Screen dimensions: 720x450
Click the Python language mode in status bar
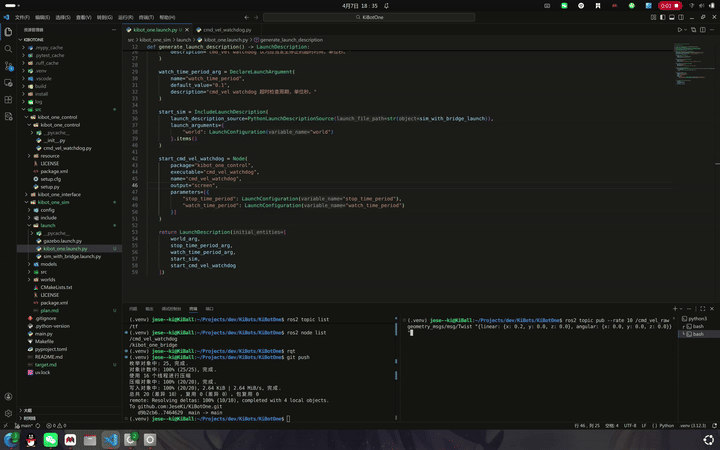[x=666, y=425]
